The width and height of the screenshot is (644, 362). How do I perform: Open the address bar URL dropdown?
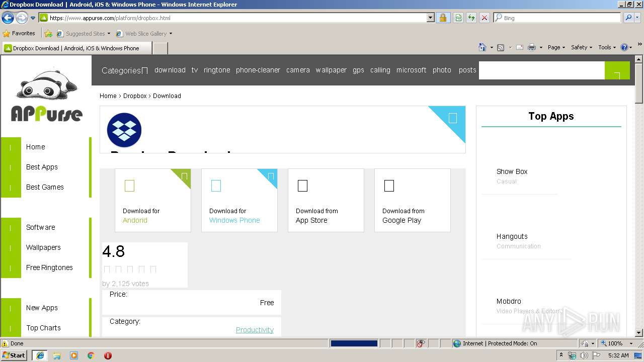[431, 18]
